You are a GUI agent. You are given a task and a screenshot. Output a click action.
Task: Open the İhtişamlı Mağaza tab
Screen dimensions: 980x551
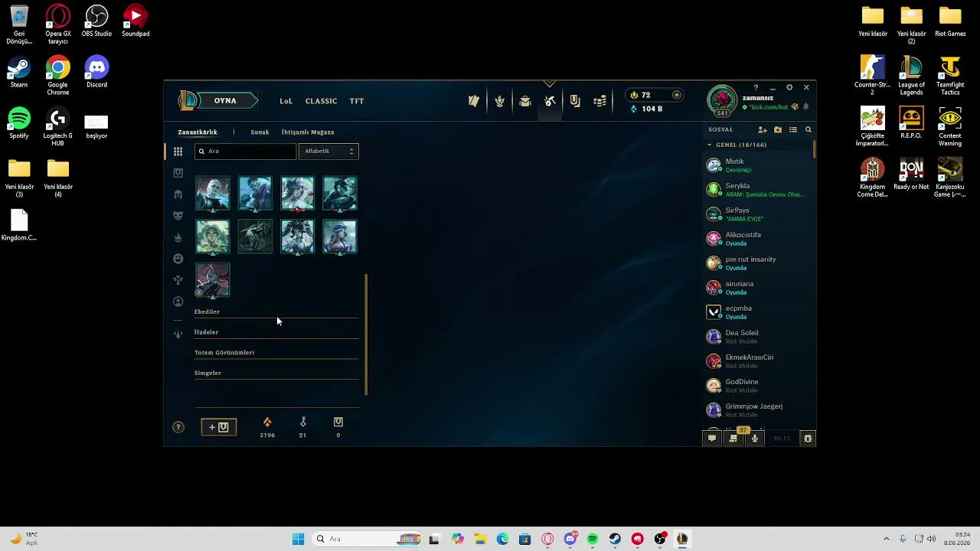pos(308,132)
